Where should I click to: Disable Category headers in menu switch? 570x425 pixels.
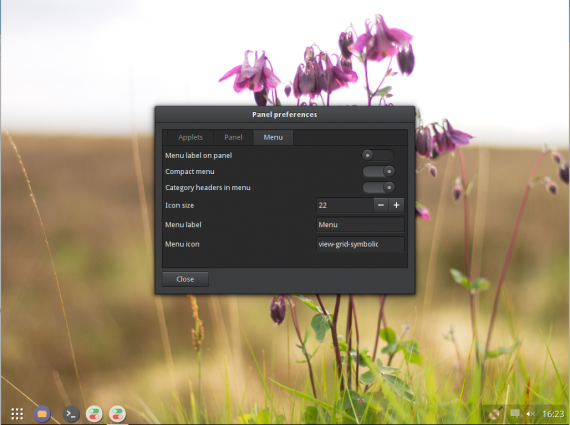378,187
